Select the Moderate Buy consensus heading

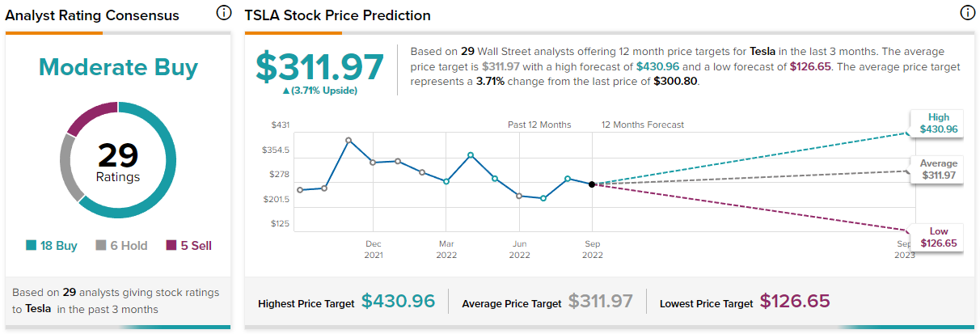click(x=118, y=66)
